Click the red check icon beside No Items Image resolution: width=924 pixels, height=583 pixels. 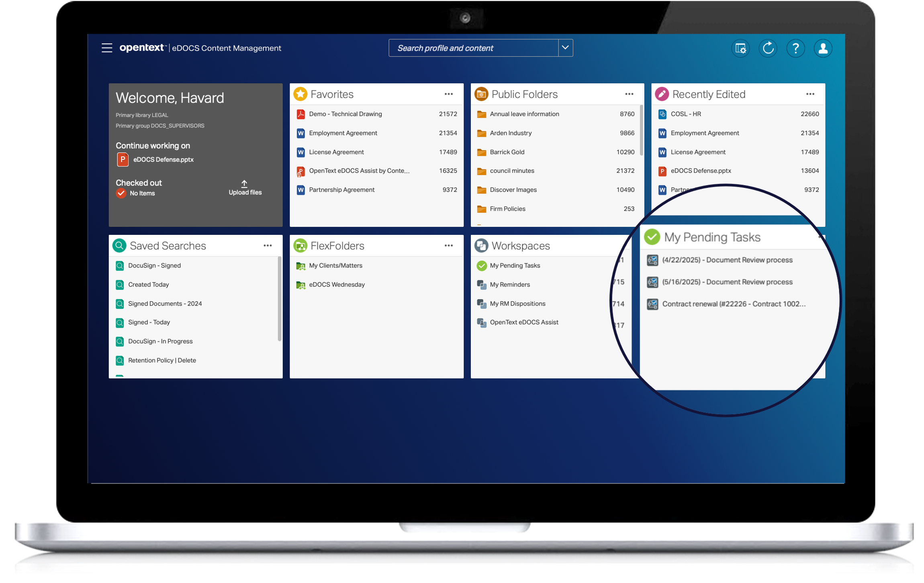click(x=121, y=193)
